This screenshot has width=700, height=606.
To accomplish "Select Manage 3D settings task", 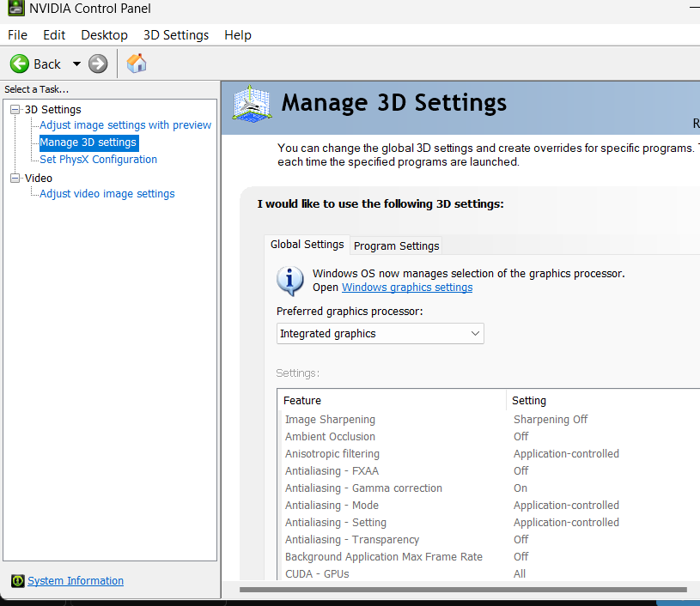I will point(88,142).
